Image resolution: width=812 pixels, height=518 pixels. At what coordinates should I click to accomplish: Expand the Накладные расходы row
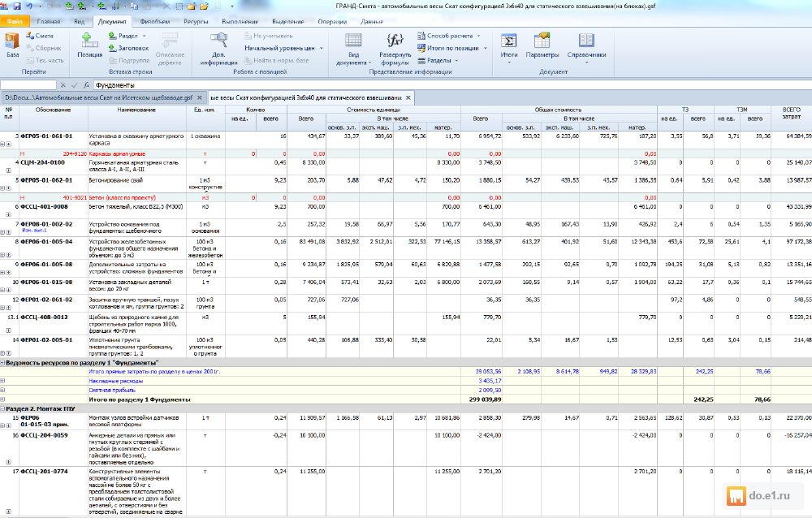[2, 381]
